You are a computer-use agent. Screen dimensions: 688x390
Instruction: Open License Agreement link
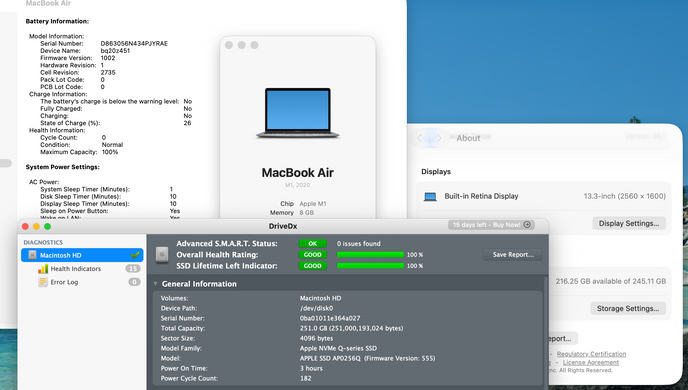click(591, 362)
